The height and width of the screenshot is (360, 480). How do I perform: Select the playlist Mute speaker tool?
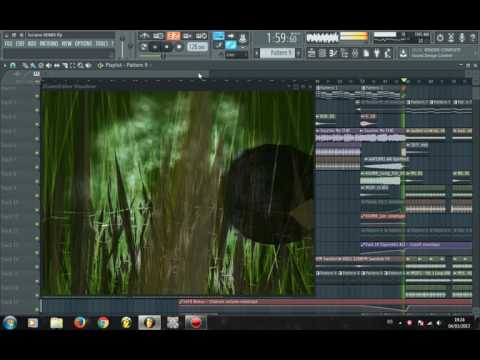click(49, 66)
